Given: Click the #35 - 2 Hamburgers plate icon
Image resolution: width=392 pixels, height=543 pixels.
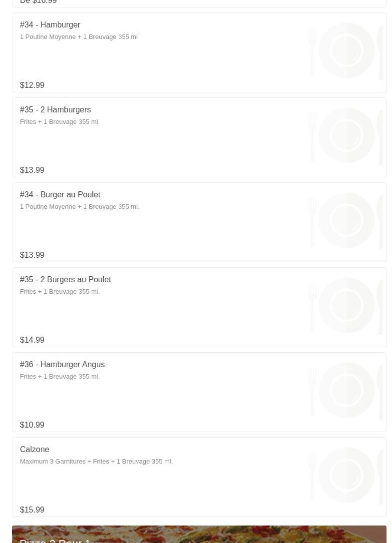Looking at the screenshot, I should (x=346, y=135).
